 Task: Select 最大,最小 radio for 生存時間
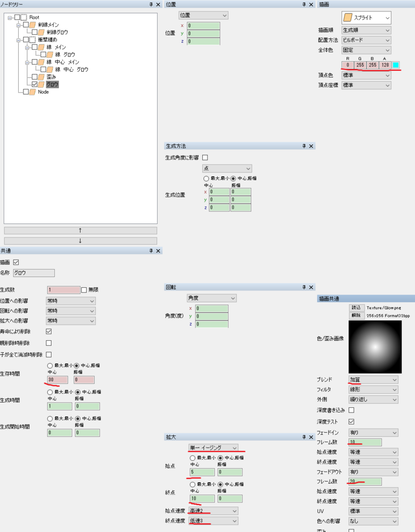(x=50, y=366)
